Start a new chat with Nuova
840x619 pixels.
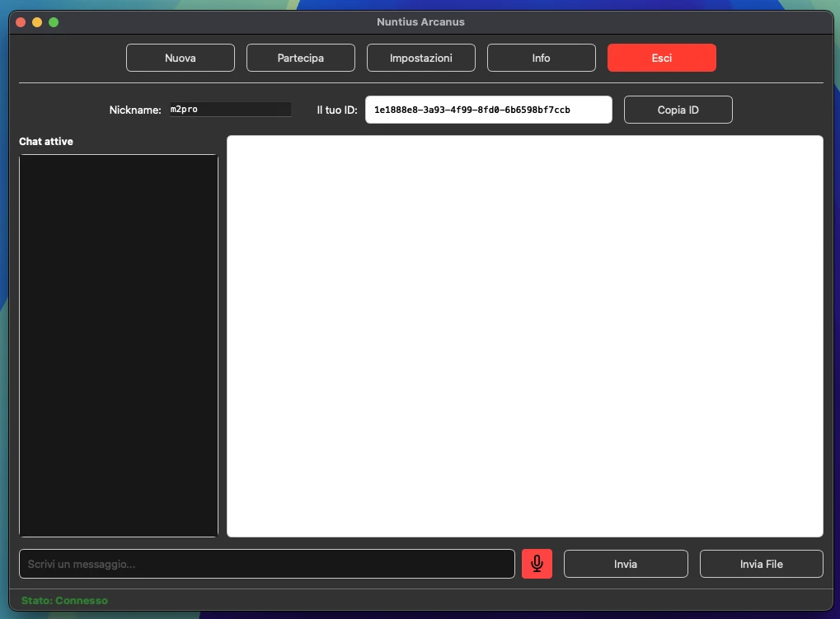(x=181, y=58)
